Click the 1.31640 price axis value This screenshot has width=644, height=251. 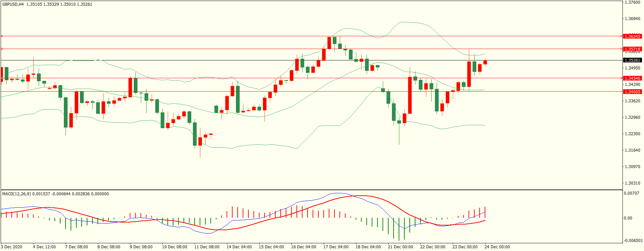tap(632, 150)
